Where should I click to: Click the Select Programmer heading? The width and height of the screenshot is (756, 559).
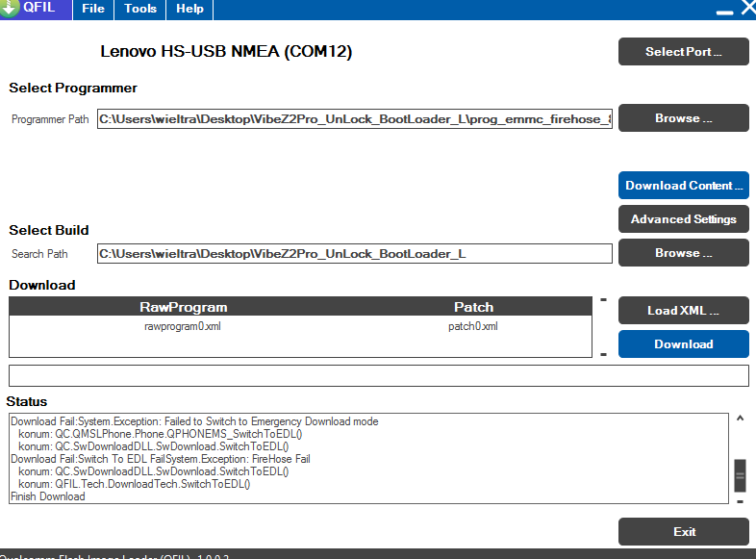coord(73,88)
